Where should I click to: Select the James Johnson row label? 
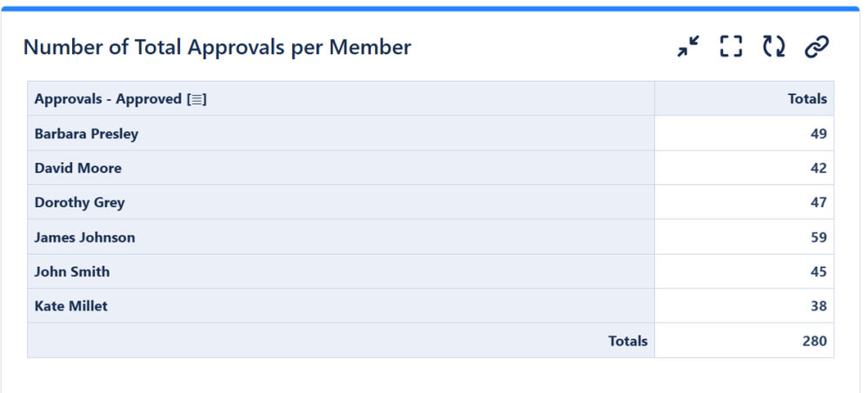[x=85, y=237]
